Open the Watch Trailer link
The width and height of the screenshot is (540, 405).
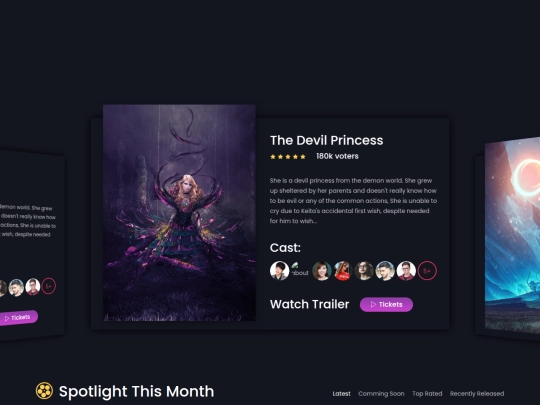(x=309, y=304)
